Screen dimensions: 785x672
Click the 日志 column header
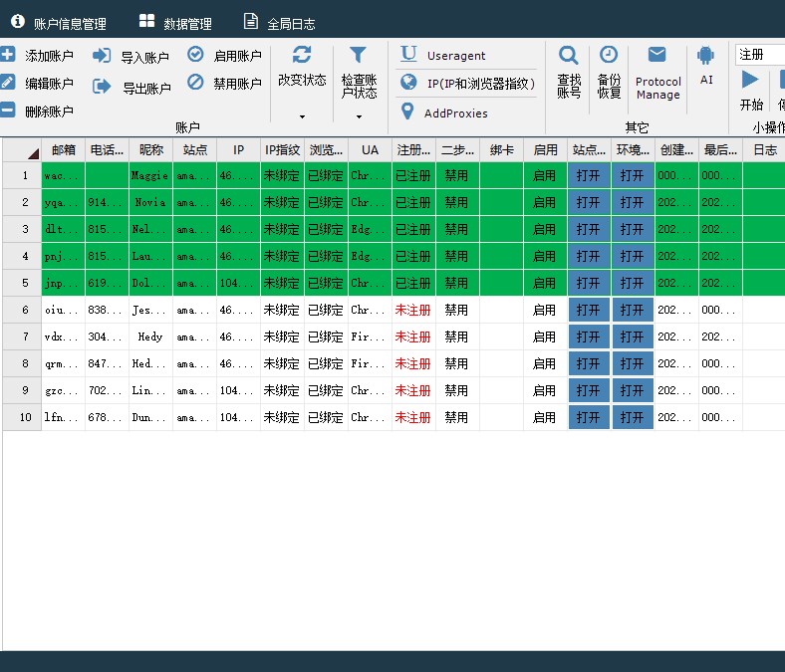[764, 149]
